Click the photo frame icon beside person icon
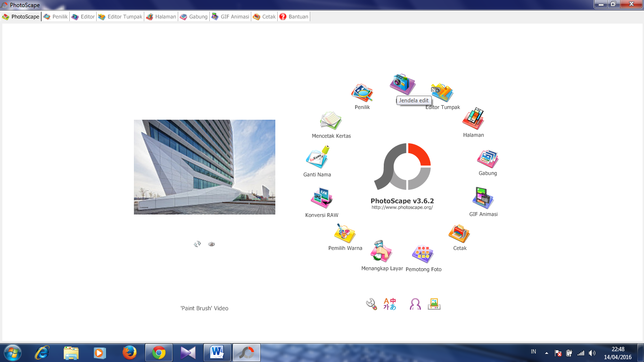The width and height of the screenshot is (644, 362). [434, 304]
